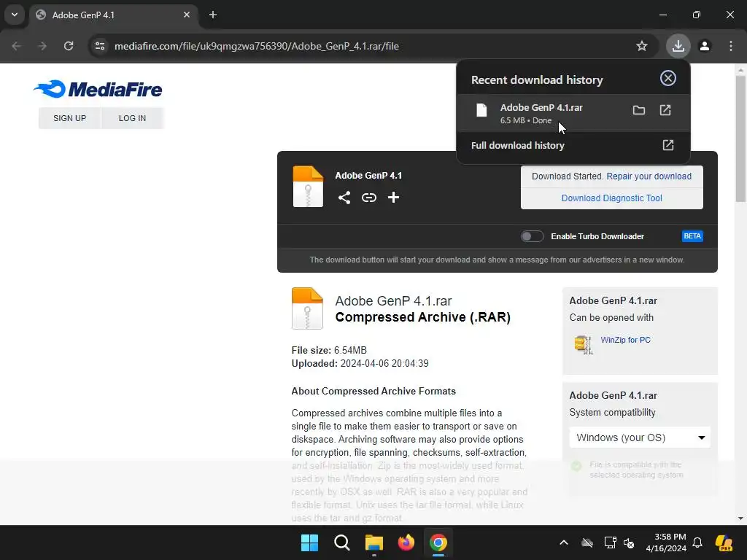Screen dimensions: 747x560
Task: Go forward using the forward arrow
Action: pos(42,46)
